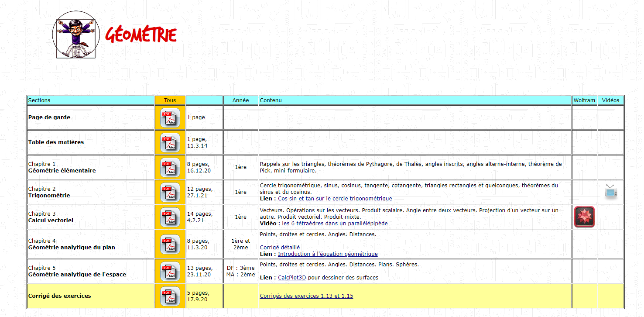This screenshot has width=644, height=317.
Task: Open the Calcul vectoriel PDF icon
Action: (x=170, y=217)
